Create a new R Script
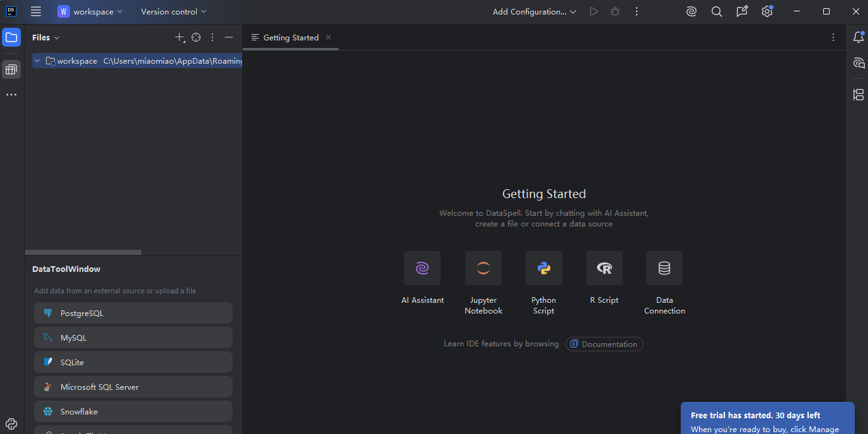 pos(604,268)
